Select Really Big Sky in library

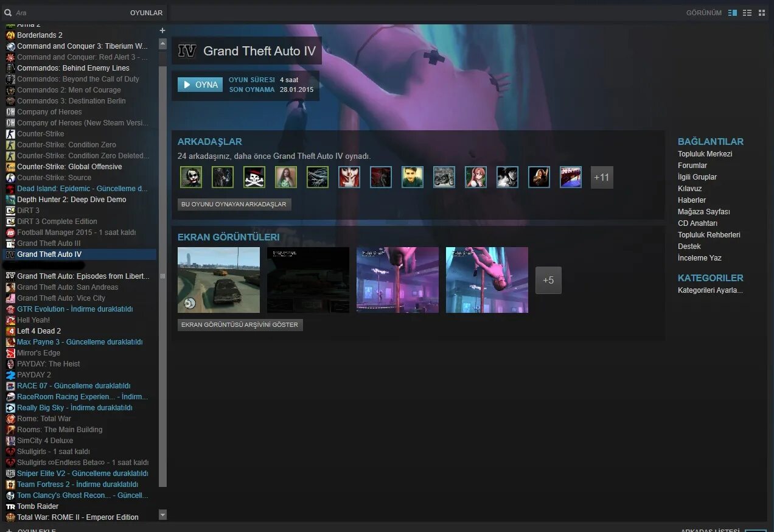tap(74, 408)
